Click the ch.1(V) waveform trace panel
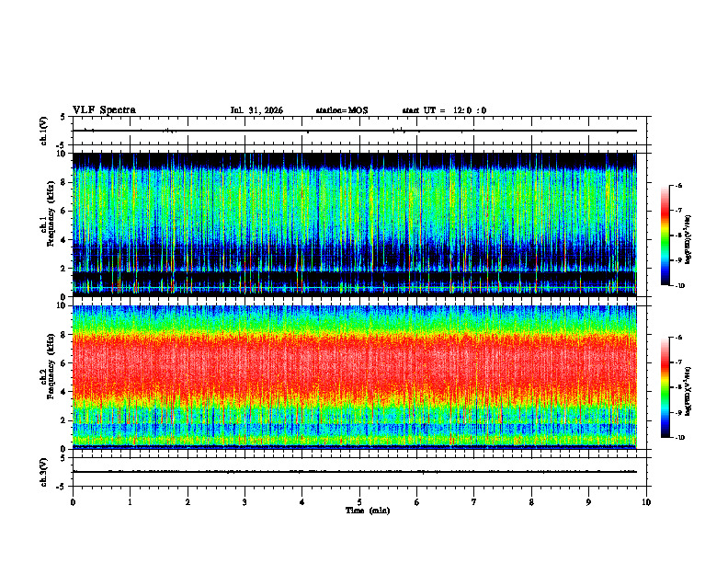 359,131
